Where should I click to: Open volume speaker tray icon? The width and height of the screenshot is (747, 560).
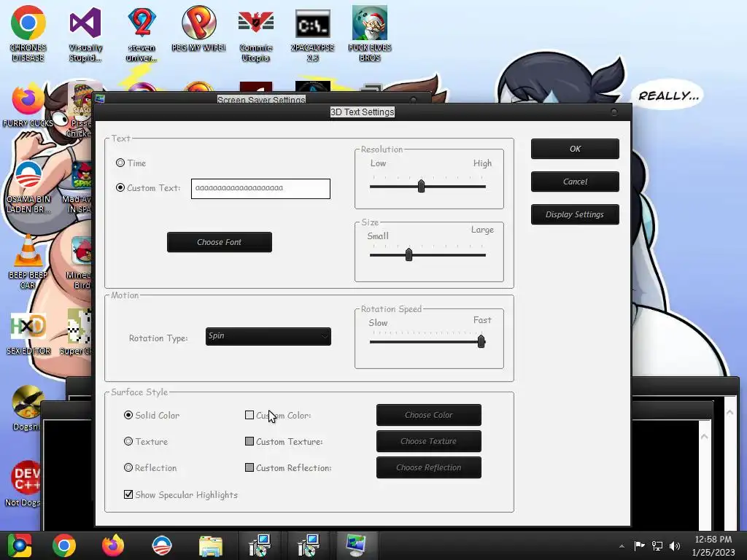pyautogui.click(x=675, y=545)
